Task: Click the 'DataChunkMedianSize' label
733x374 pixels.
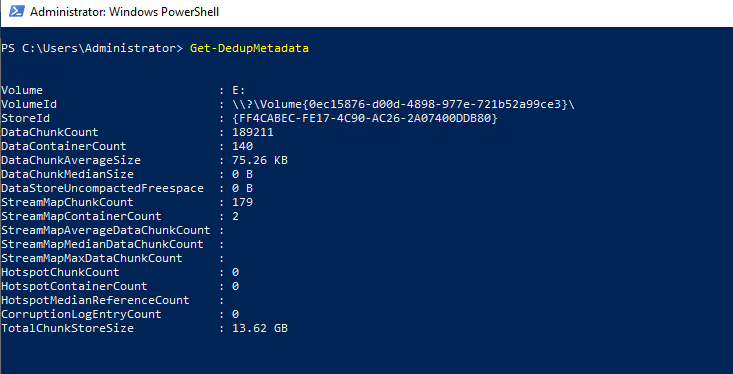Action: [67, 174]
